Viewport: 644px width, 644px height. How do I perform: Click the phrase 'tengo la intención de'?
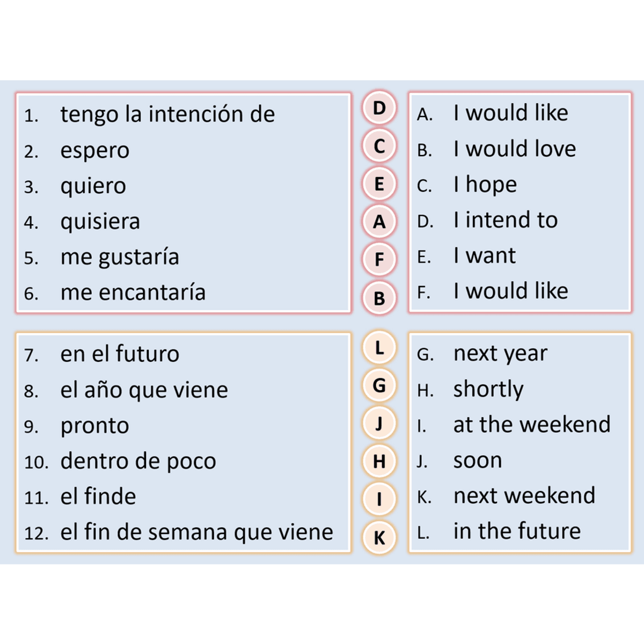(167, 115)
